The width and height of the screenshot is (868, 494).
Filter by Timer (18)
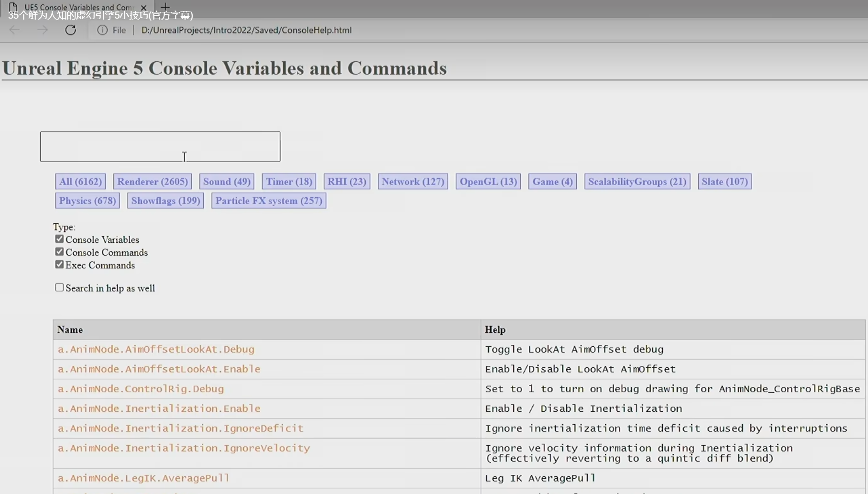289,182
